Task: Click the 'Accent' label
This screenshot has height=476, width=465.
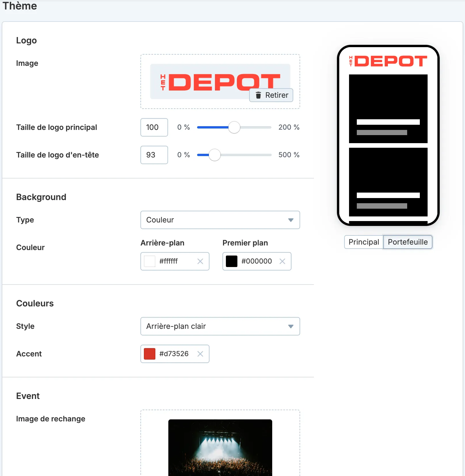Action: pyautogui.click(x=29, y=354)
